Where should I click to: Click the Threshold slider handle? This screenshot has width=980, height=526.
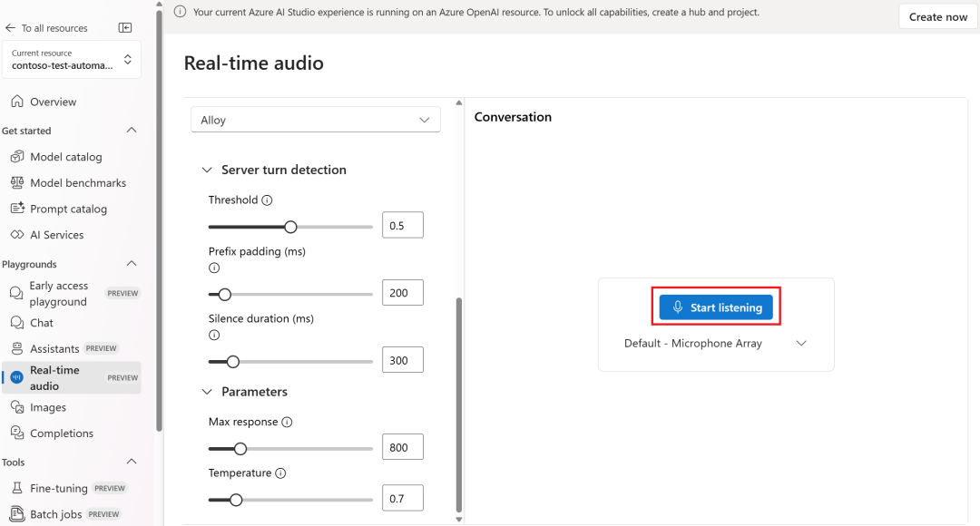[290, 227]
